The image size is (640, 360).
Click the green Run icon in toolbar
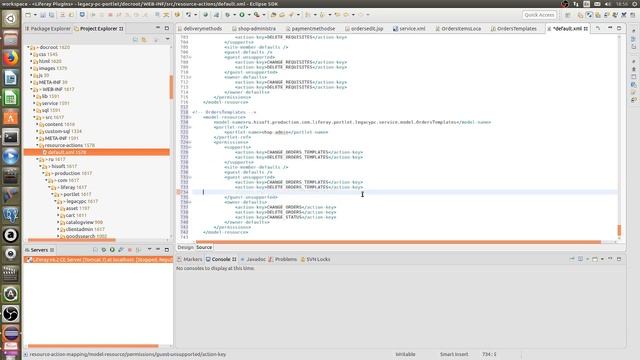coord(242,15)
